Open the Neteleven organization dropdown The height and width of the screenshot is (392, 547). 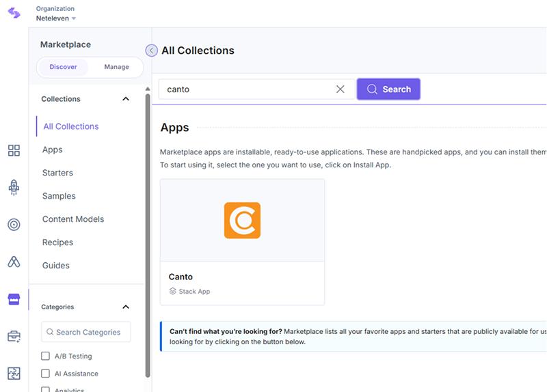click(x=56, y=18)
